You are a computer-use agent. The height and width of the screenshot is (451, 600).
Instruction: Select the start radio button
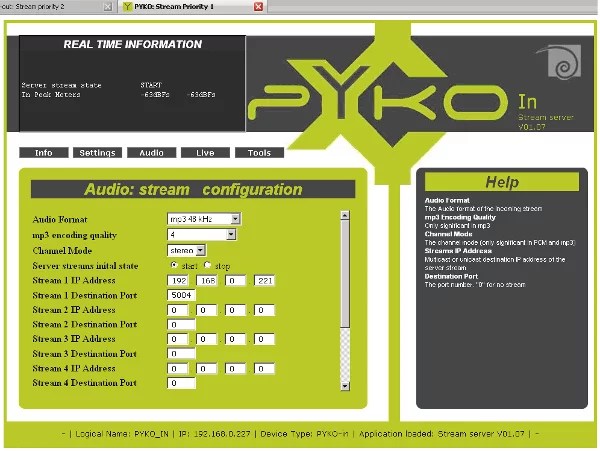click(176, 265)
